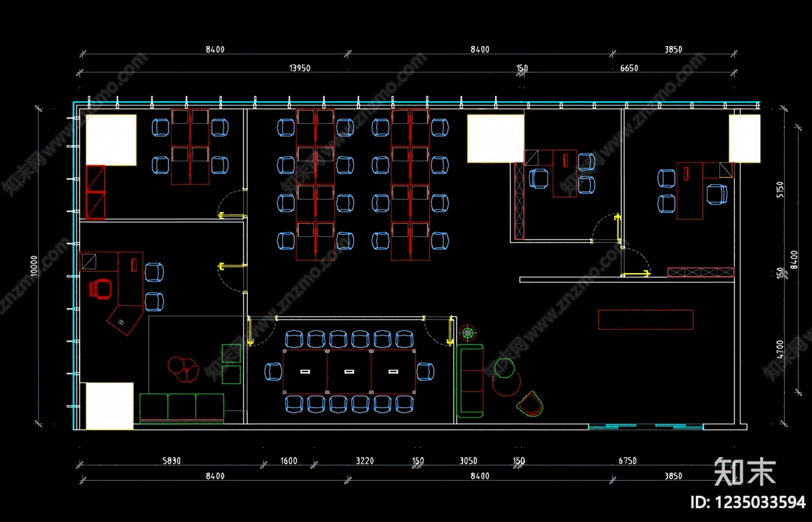
Task: Select the 6650 dimension text
Action: tap(629, 68)
